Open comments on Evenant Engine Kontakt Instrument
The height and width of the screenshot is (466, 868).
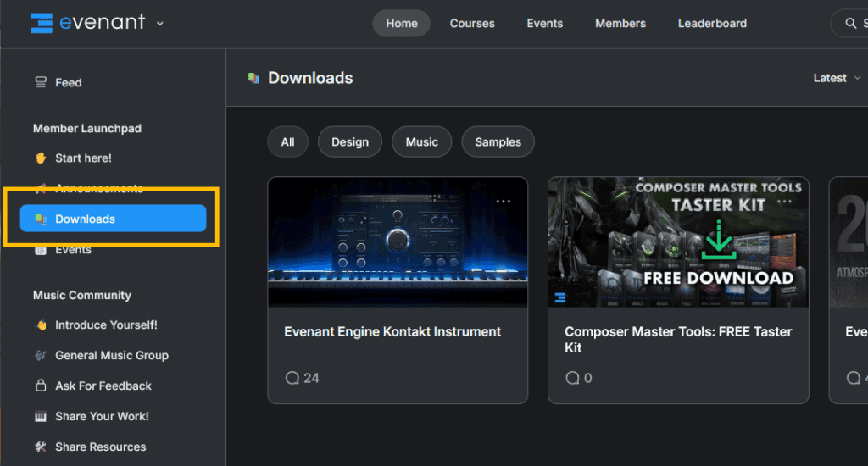click(302, 378)
